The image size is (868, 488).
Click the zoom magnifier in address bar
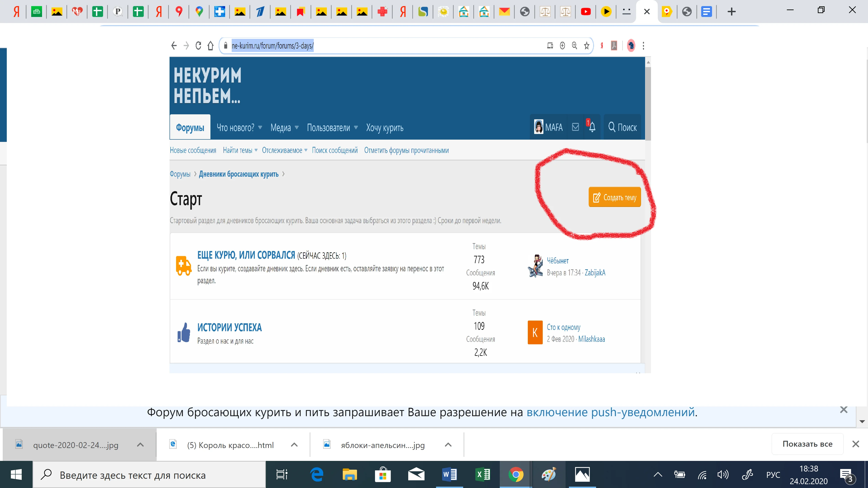(x=575, y=45)
